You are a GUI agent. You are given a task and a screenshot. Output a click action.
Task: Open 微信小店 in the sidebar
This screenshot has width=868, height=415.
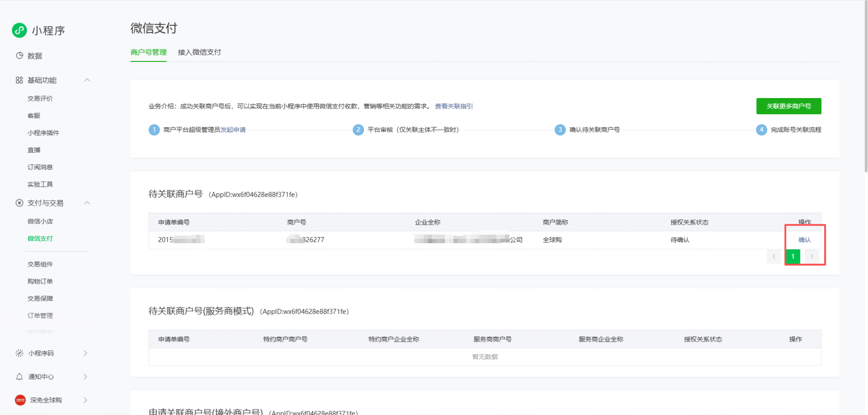click(40, 221)
